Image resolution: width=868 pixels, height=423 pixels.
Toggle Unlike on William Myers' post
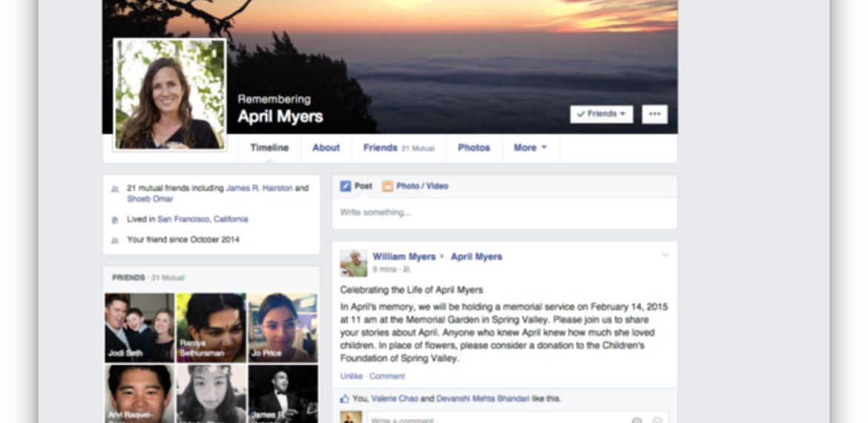click(x=351, y=376)
